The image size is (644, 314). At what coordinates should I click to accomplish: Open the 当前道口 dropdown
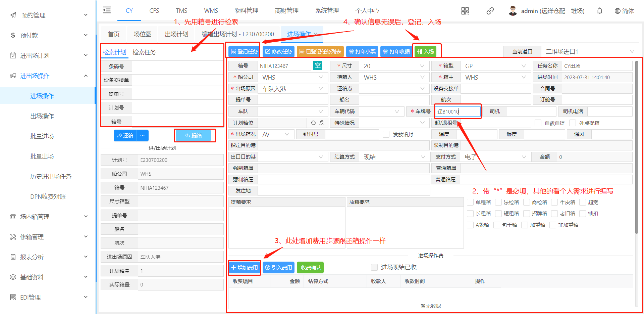point(589,51)
